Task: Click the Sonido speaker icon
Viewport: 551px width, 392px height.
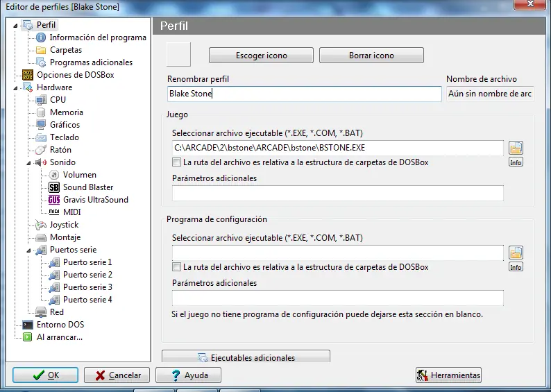Action: (x=41, y=162)
